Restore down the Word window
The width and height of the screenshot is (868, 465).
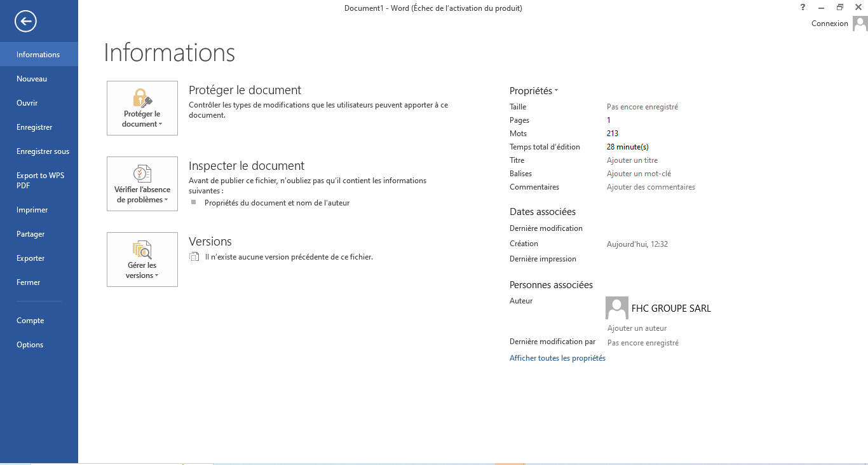click(x=840, y=7)
